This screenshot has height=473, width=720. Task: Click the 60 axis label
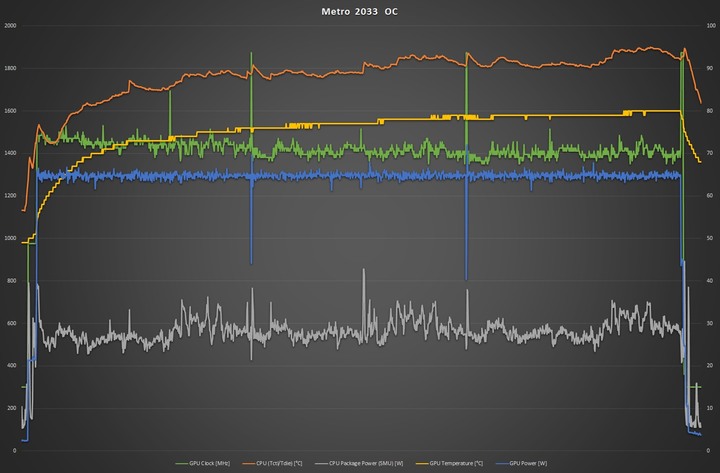[709, 196]
